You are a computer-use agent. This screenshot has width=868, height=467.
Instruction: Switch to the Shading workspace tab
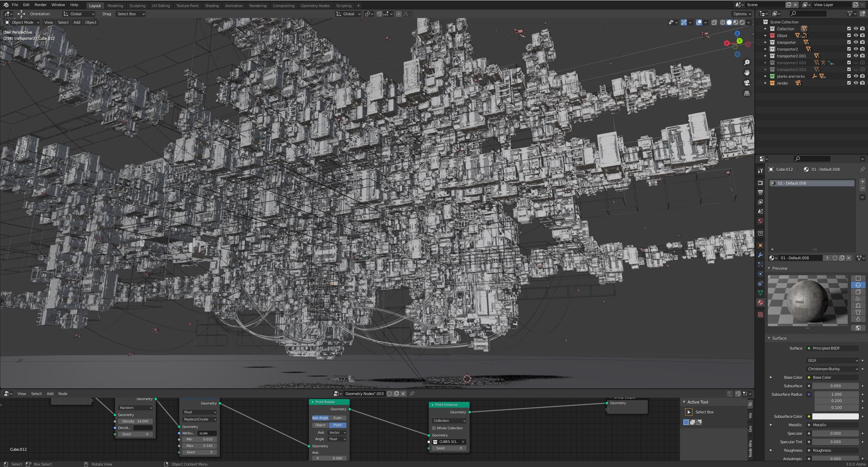click(x=212, y=6)
